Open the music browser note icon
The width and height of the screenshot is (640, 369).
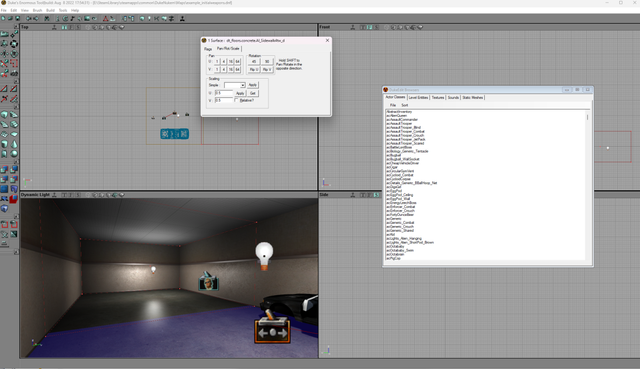(x=72, y=18)
